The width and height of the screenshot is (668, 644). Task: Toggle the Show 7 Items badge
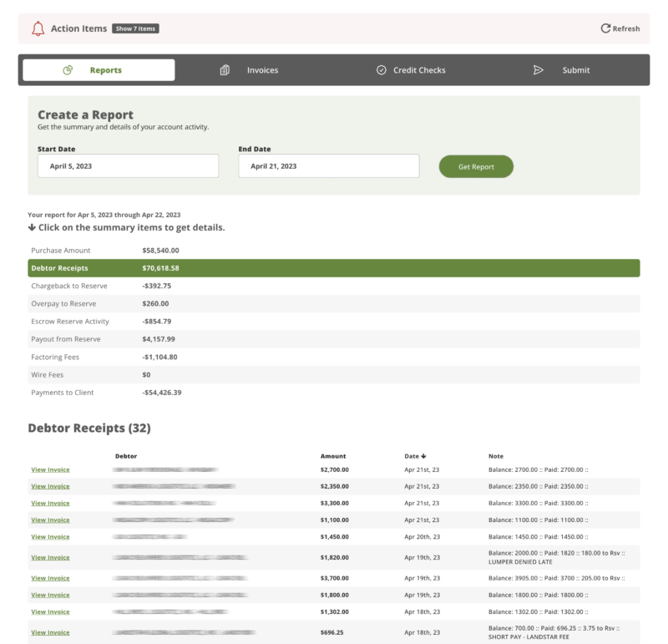[137, 28]
